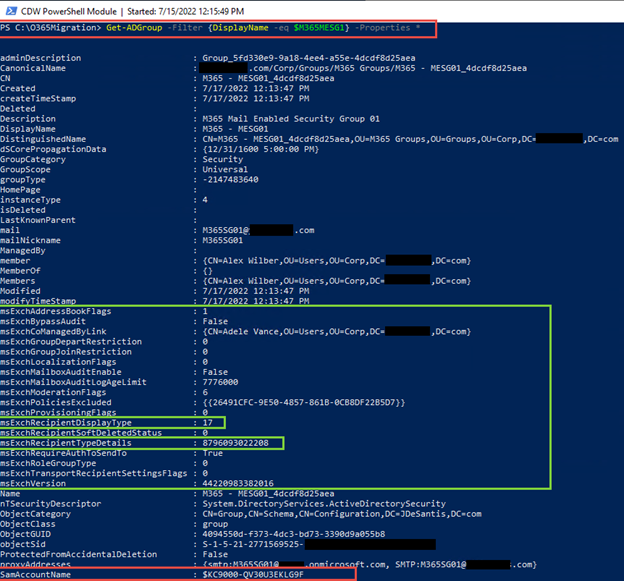
Task: Click mailNickname value M365SG01
Action: coord(222,240)
